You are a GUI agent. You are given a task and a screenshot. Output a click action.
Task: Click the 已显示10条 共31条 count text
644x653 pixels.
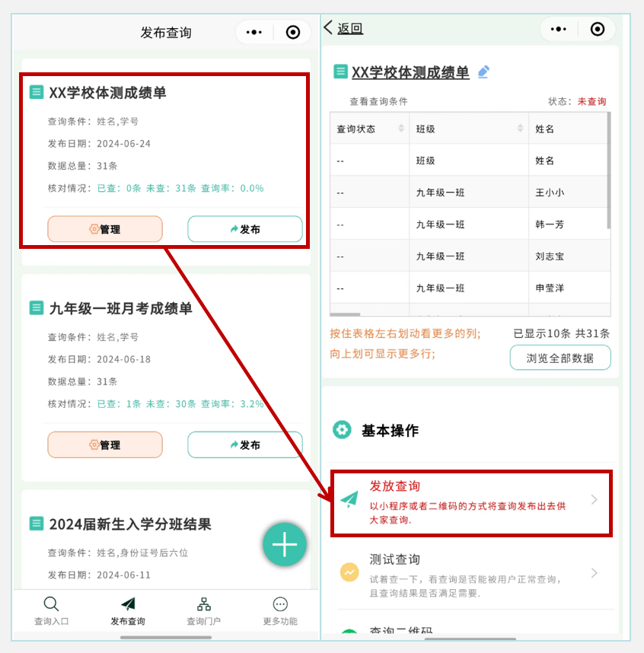pos(562,333)
